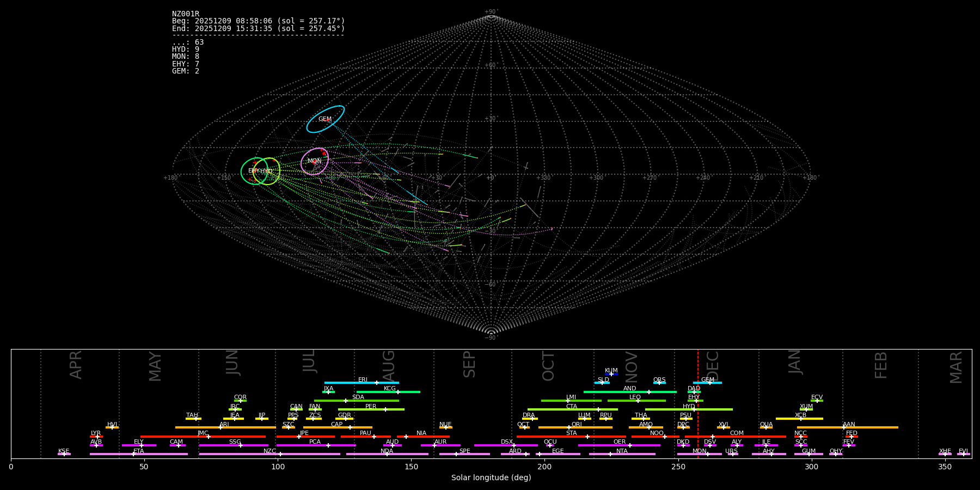Screen dimensions: 980x490
Task: Select the XHE shower bar
Action: pyautogui.click(x=945, y=454)
